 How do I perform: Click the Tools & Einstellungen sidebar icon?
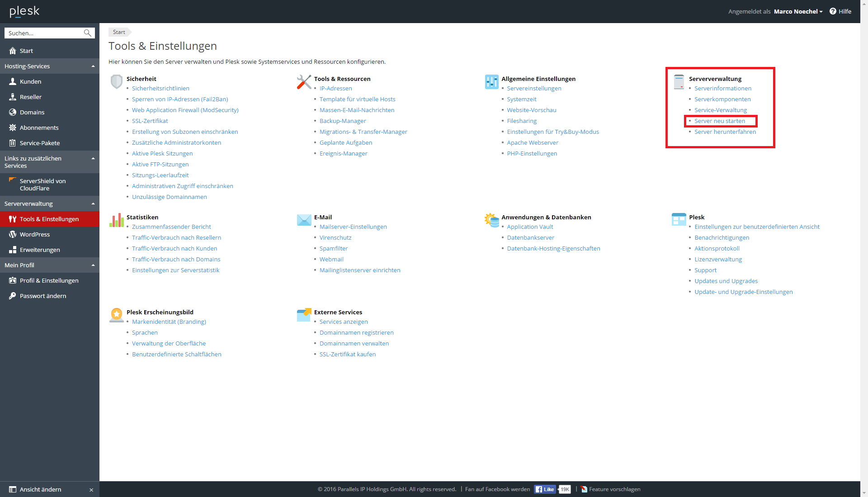13,219
